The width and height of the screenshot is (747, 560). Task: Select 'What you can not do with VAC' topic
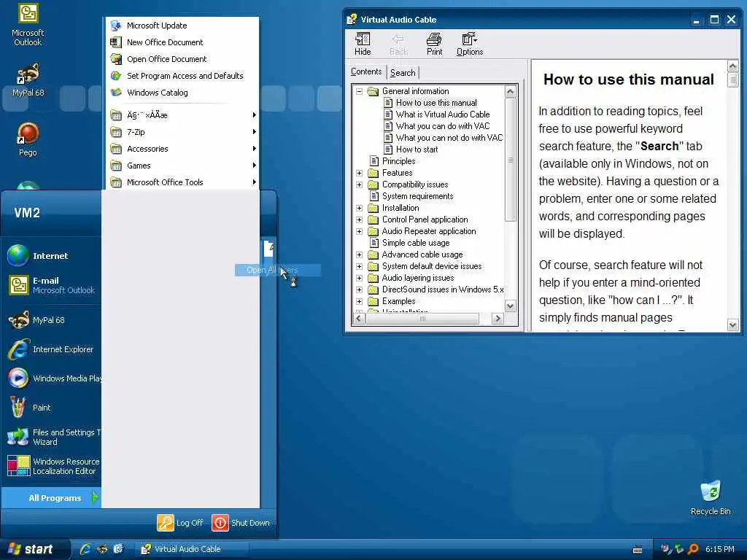[x=449, y=138]
